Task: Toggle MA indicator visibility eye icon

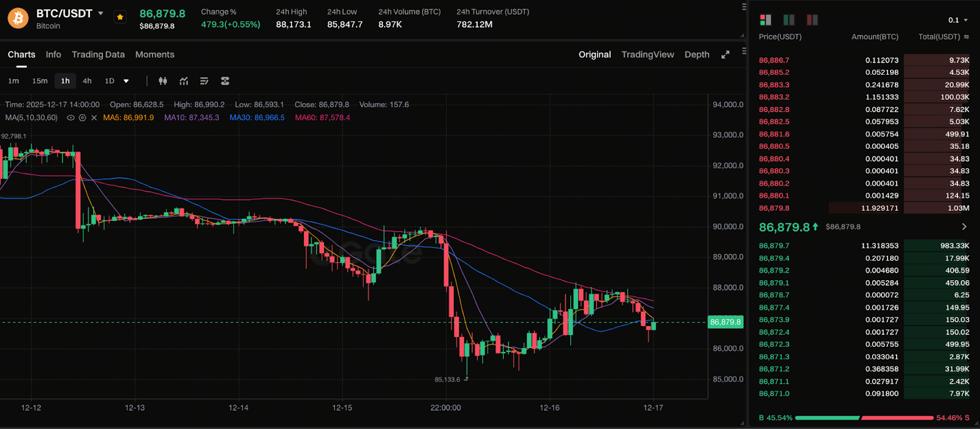Action: tap(70, 118)
